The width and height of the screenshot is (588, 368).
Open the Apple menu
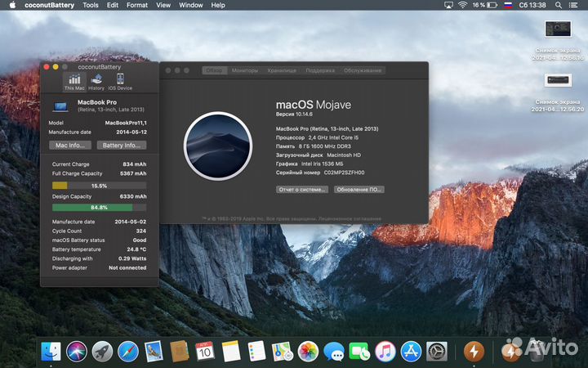pyautogui.click(x=12, y=5)
